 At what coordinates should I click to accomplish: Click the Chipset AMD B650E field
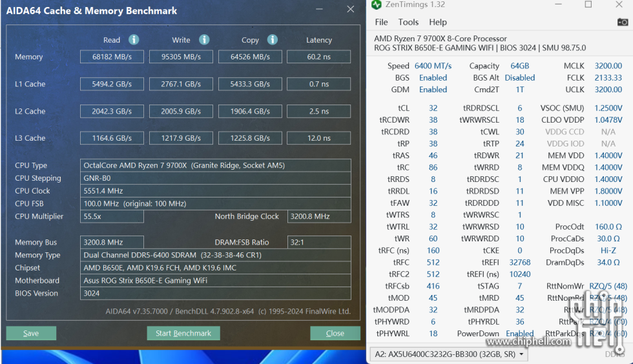click(x=216, y=268)
